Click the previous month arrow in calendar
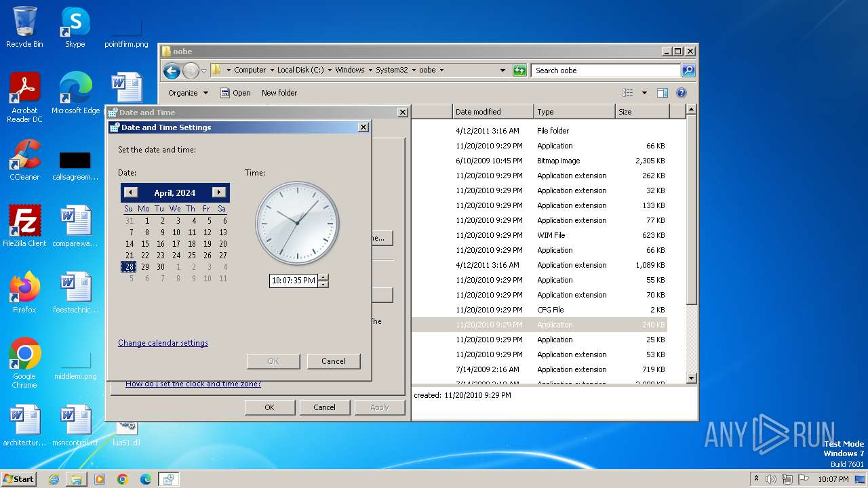The height and width of the screenshot is (488, 868). pyautogui.click(x=131, y=192)
